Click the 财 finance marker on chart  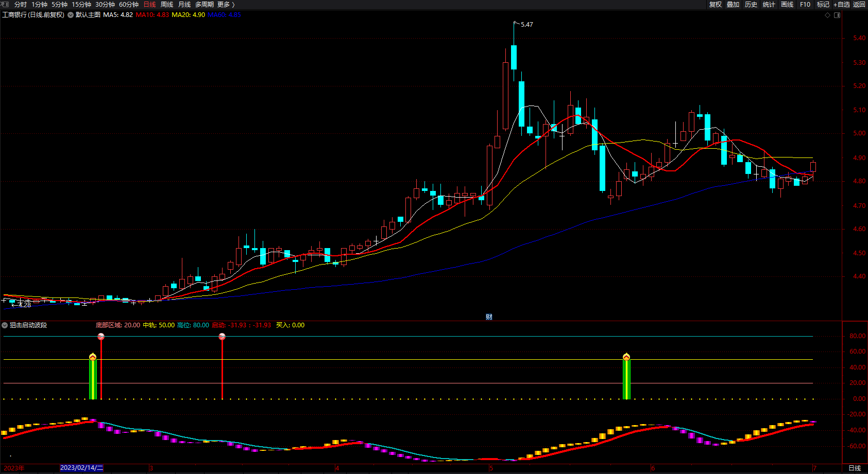(x=489, y=317)
